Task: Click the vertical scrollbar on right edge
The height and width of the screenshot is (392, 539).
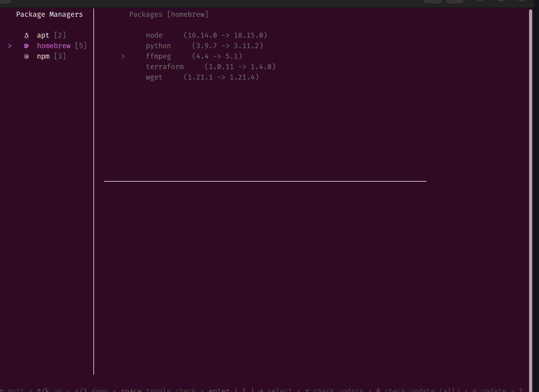Action: [x=530, y=199]
